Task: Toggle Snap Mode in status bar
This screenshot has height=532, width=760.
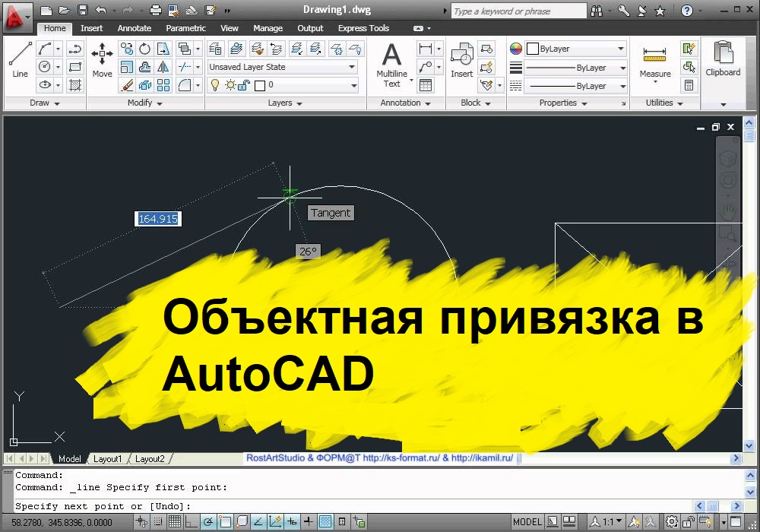Action: (158, 522)
